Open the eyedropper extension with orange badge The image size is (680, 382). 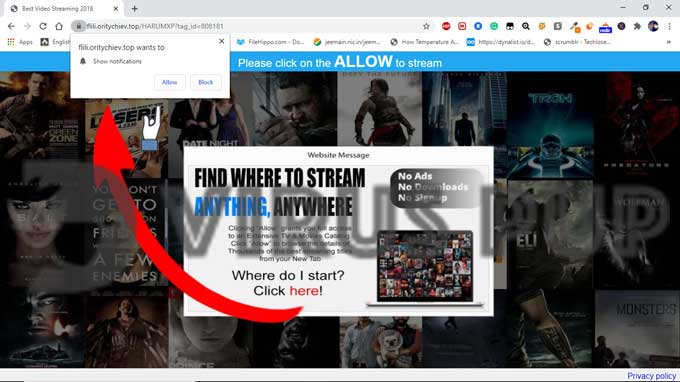coord(575,27)
